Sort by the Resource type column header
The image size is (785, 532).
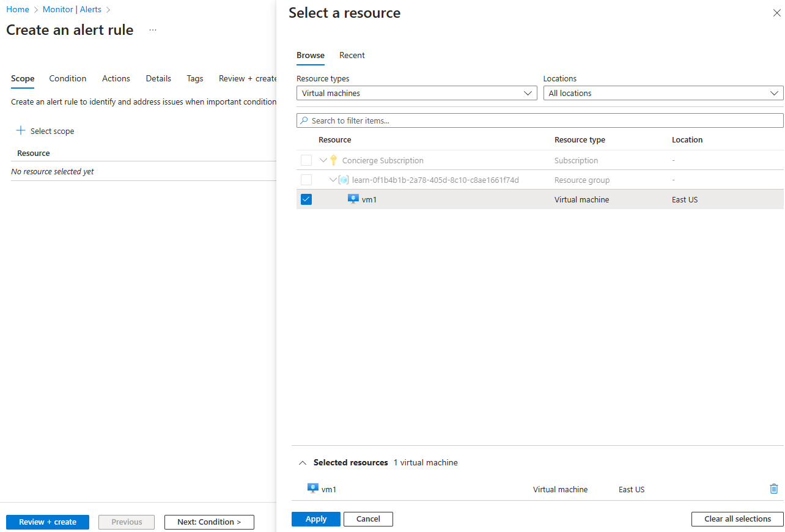pos(580,139)
